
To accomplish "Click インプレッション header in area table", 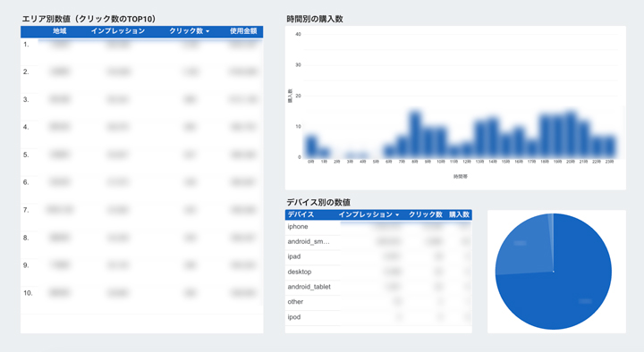I will coord(118,31).
